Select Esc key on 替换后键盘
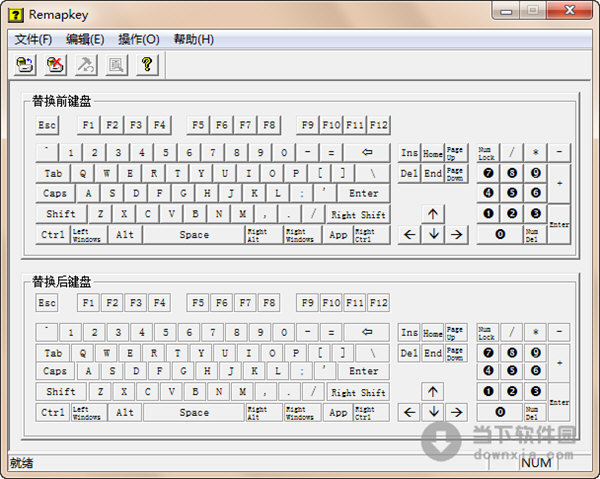 pos(47,303)
